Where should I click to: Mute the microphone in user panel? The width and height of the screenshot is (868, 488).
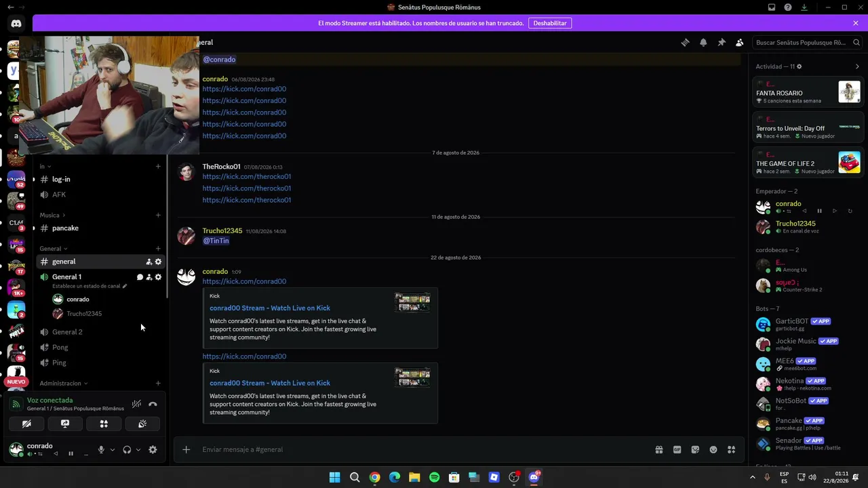(x=101, y=449)
